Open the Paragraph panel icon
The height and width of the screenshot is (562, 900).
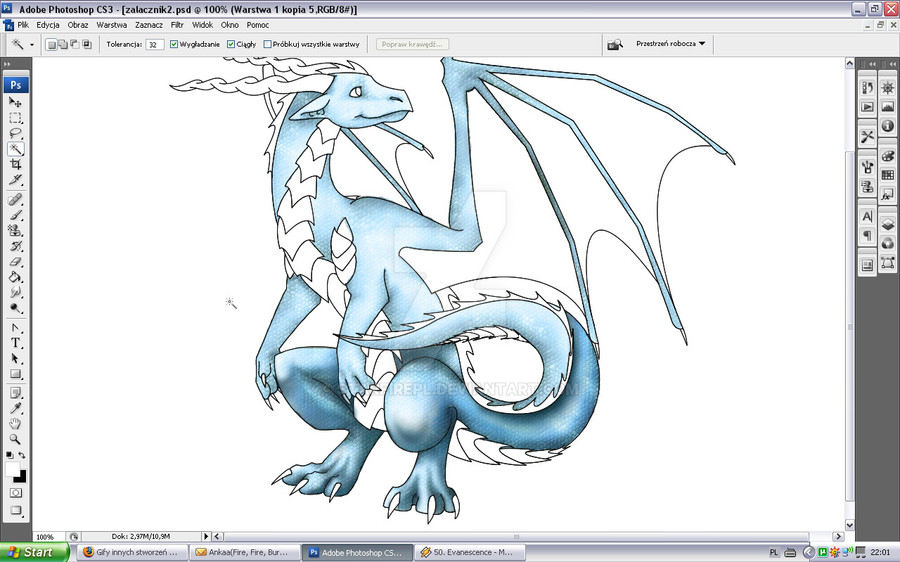click(867, 235)
